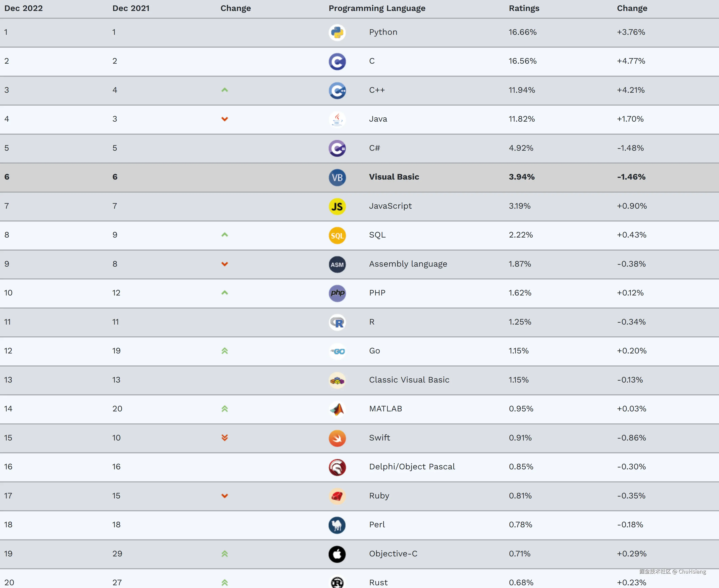This screenshot has width=719, height=588.
Task: Click the Delphi/Object Pascal language name
Action: coord(412,467)
